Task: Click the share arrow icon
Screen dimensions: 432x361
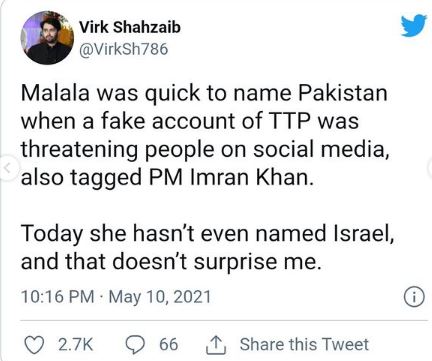Action: pyautogui.click(x=216, y=345)
